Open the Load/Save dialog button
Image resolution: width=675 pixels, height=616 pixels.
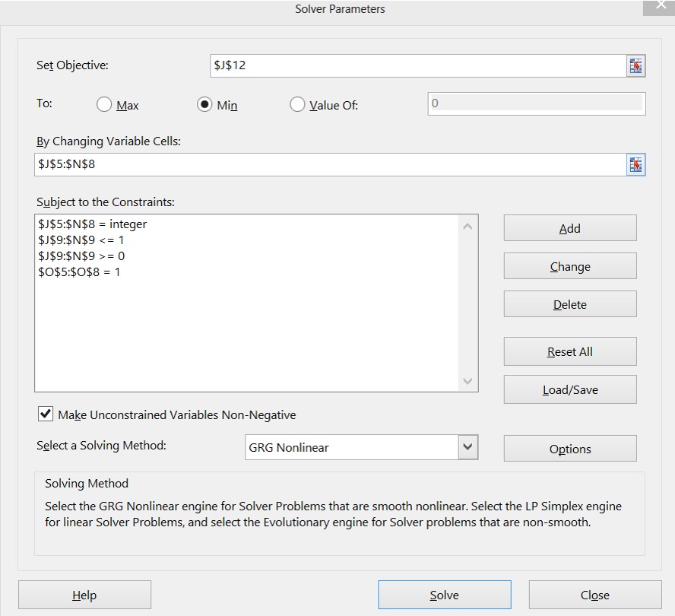coord(570,389)
